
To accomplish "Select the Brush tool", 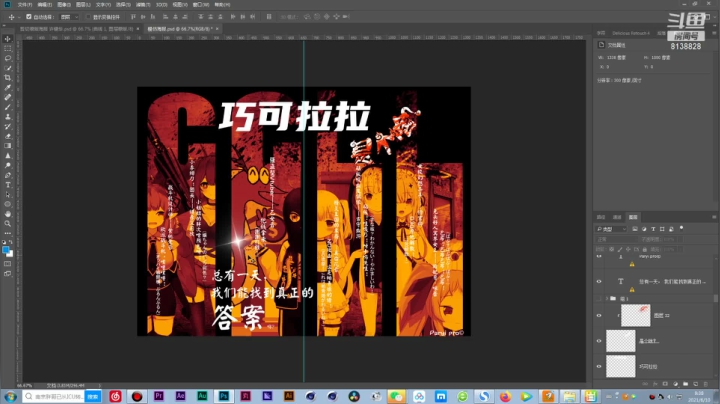I will coord(8,107).
